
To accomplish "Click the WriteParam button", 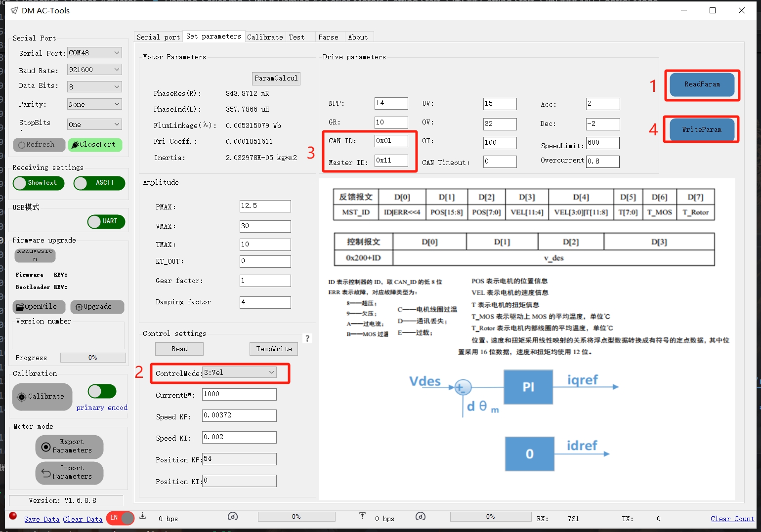I will click(x=702, y=130).
